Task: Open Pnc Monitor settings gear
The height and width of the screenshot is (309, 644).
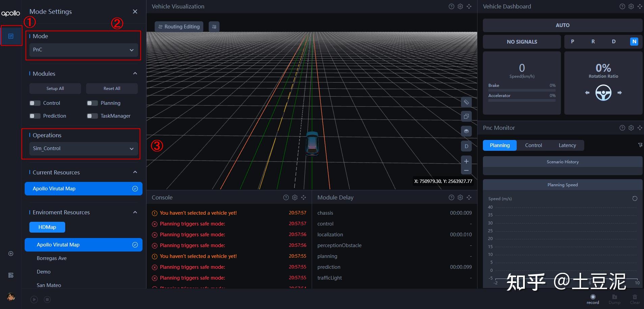Action: pyautogui.click(x=631, y=128)
